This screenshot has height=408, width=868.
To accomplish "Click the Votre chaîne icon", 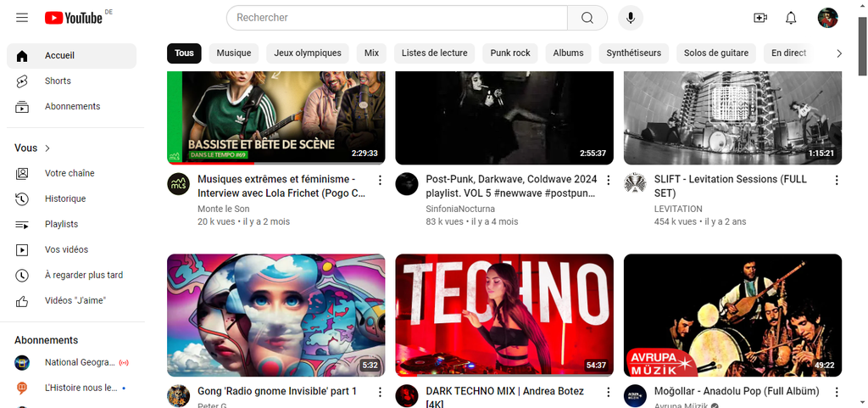I will pos(22,173).
